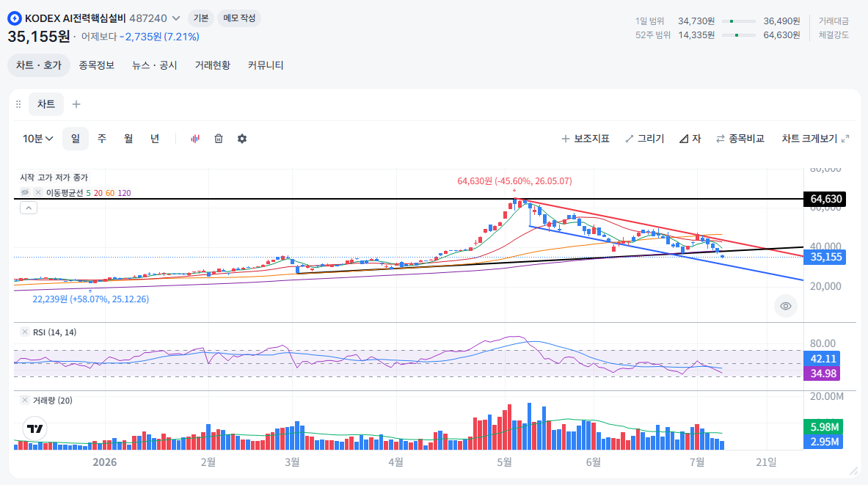Click the 64,630원 high price annotation
The image size is (868, 485).
[x=514, y=181]
